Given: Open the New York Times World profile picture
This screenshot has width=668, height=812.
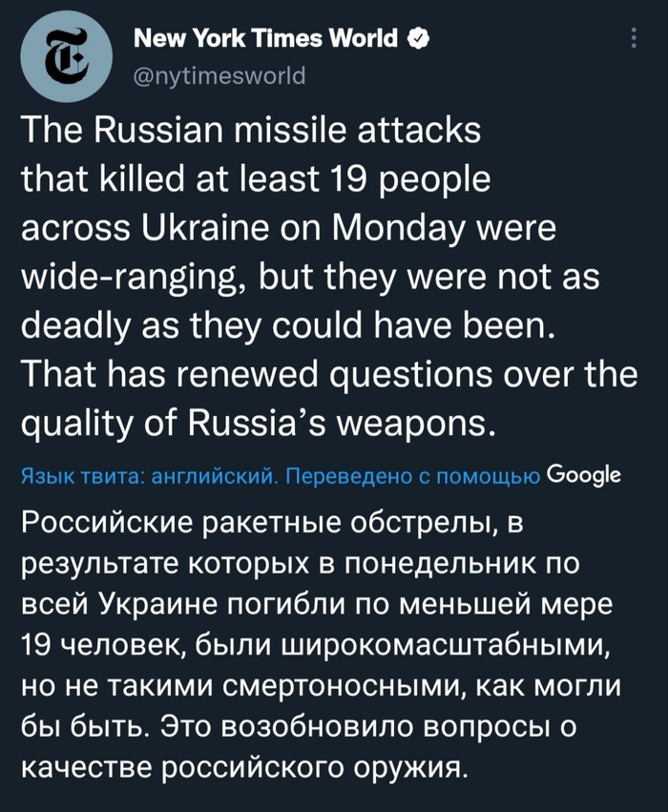Looking at the screenshot, I should 66,58.
